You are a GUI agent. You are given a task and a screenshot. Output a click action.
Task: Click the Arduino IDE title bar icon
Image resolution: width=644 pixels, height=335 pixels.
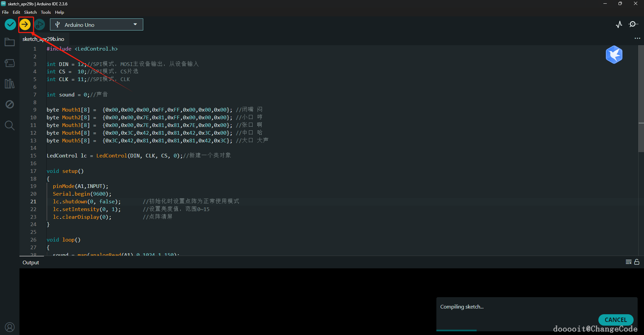(x=3, y=4)
